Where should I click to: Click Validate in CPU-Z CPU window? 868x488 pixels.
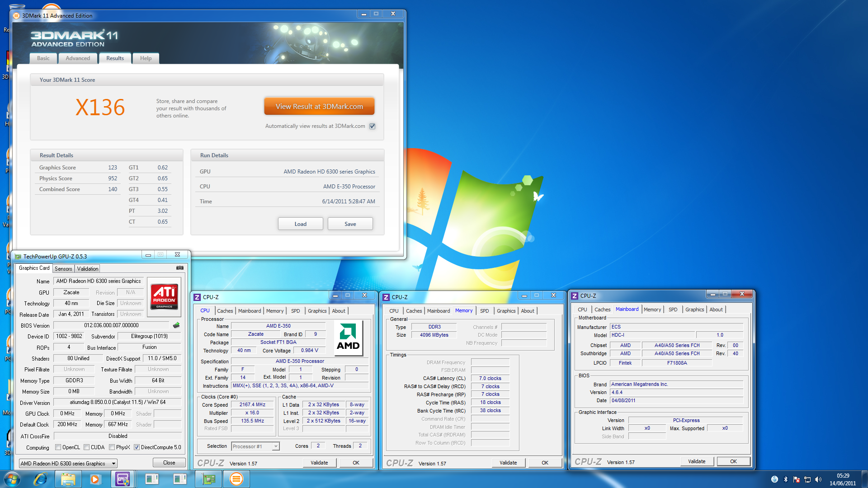click(x=319, y=463)
